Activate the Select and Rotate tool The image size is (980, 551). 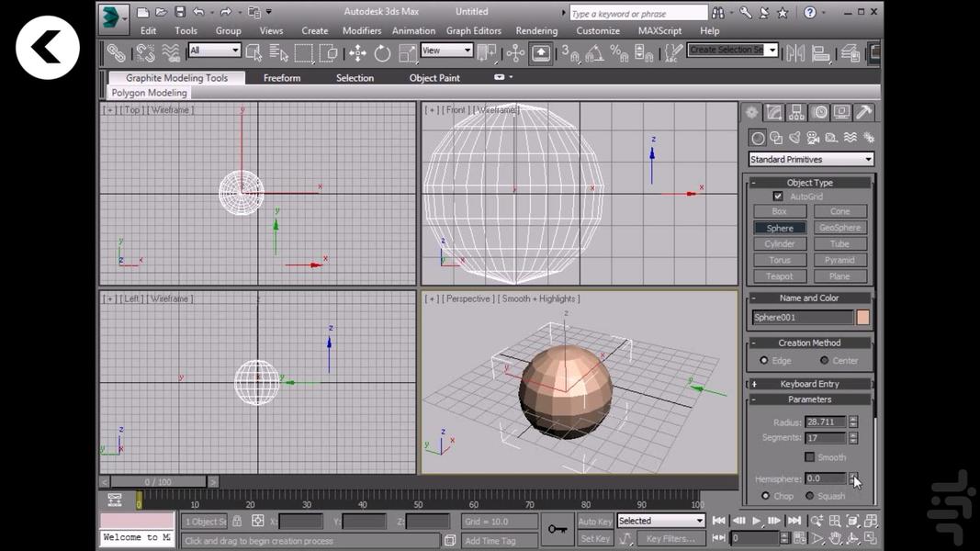383,52
